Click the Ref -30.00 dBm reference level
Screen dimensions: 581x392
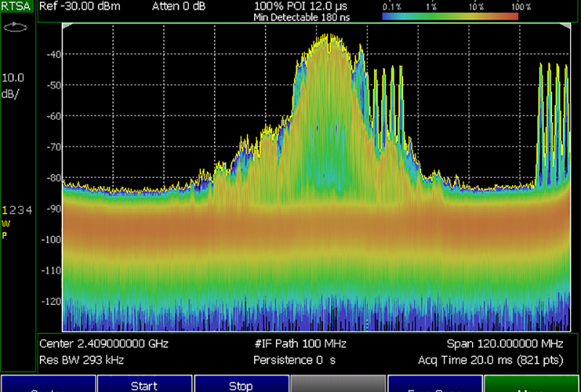[x=79, y=7]
